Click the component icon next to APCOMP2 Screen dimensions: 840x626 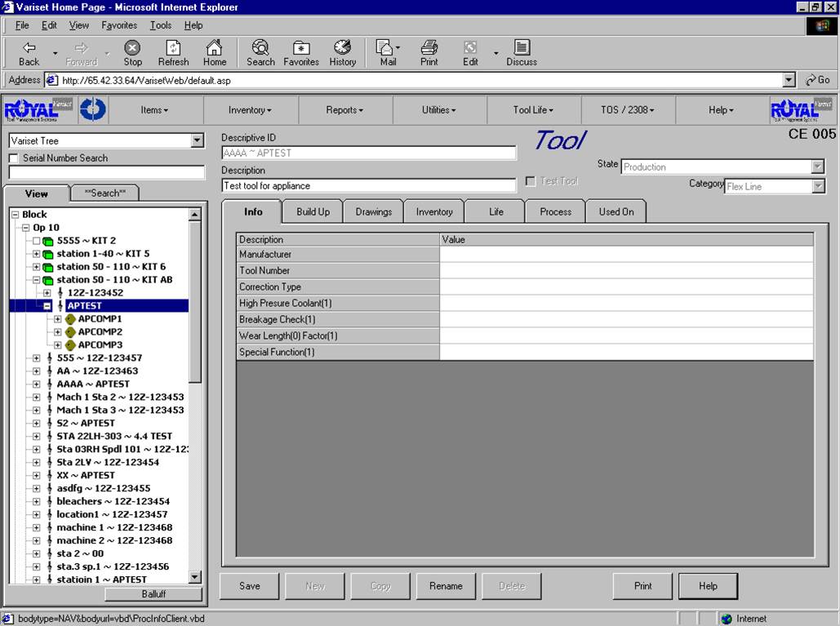point(69,332)
